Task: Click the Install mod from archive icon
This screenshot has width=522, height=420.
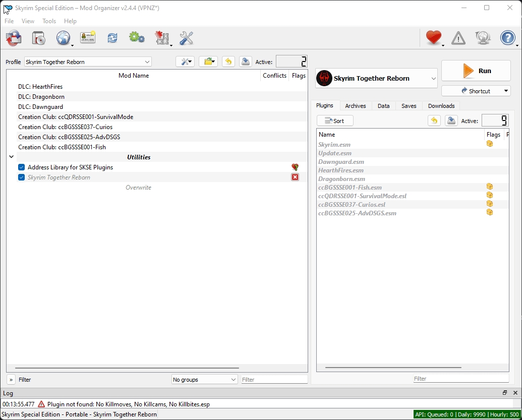Action: (38, 38)
